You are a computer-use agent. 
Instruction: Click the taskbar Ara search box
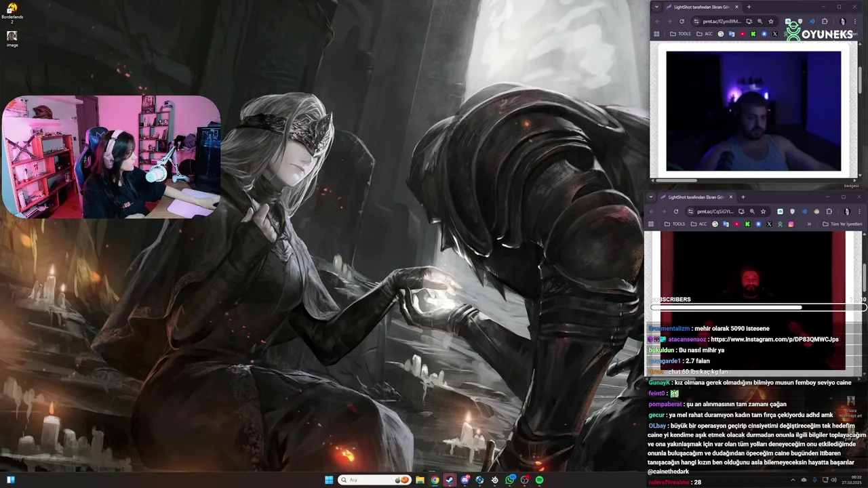click(374, 480)
